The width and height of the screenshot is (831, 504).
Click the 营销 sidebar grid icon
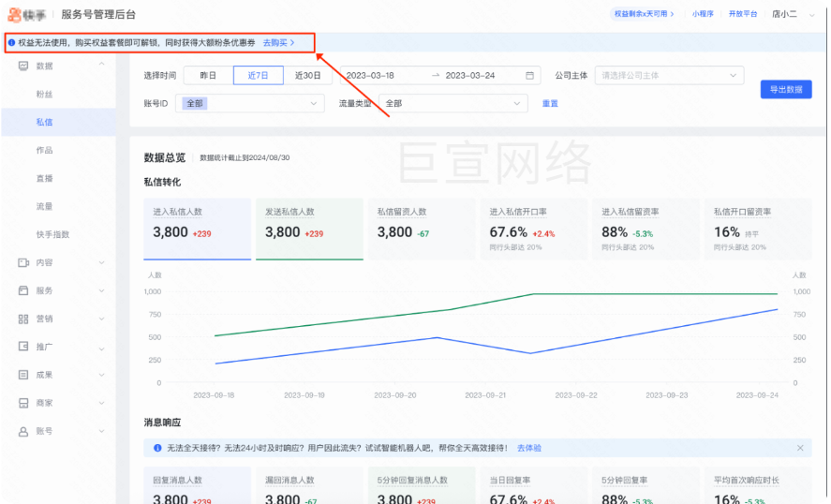pos(23,319)
